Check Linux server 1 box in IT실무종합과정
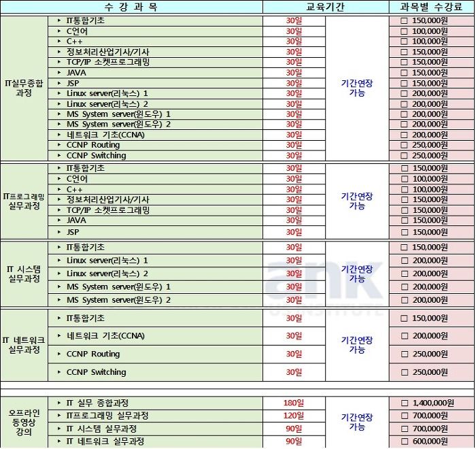Image resolution: width=476 pixels, height=449 pixels. click(404, 94)
